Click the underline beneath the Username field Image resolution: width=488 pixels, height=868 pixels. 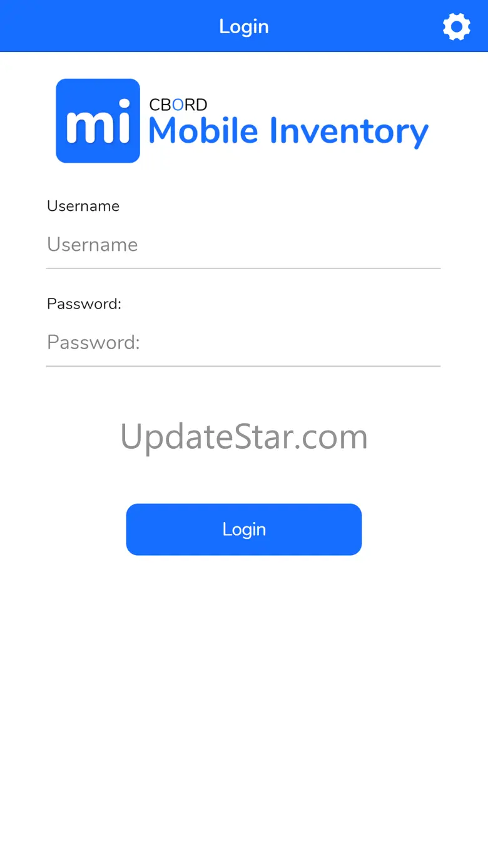(x=243, y=268)
